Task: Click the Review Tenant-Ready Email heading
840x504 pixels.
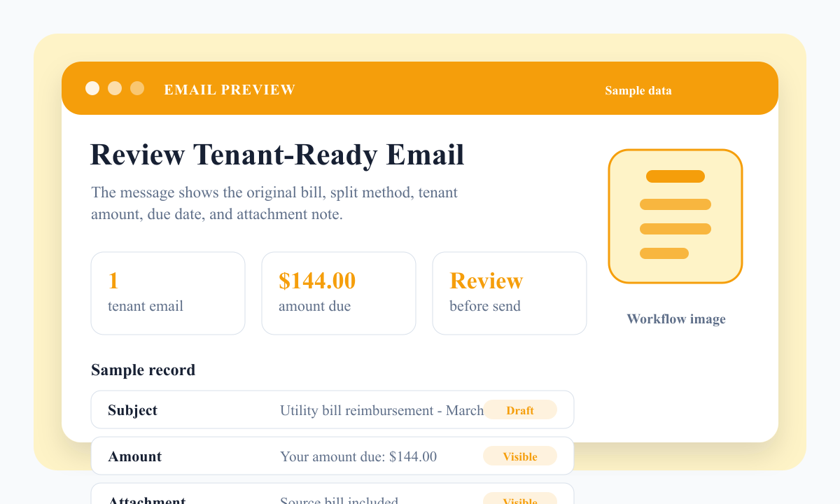Action: 277,155
